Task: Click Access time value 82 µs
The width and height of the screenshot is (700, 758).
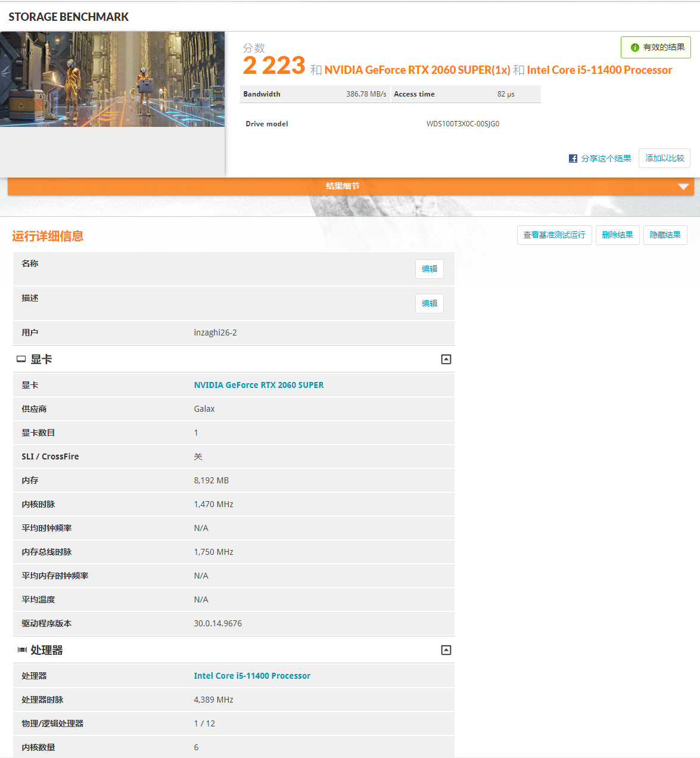Action: coord(506,94)
